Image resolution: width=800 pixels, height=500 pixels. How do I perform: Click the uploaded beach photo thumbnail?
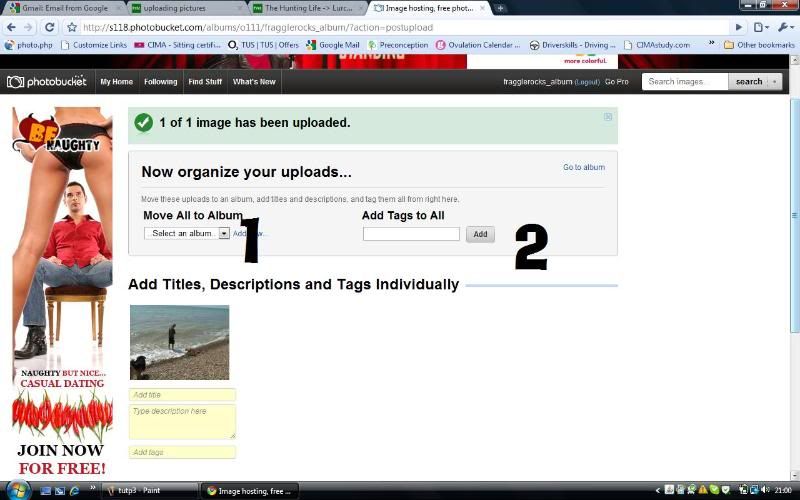click(x=179, y=342)
